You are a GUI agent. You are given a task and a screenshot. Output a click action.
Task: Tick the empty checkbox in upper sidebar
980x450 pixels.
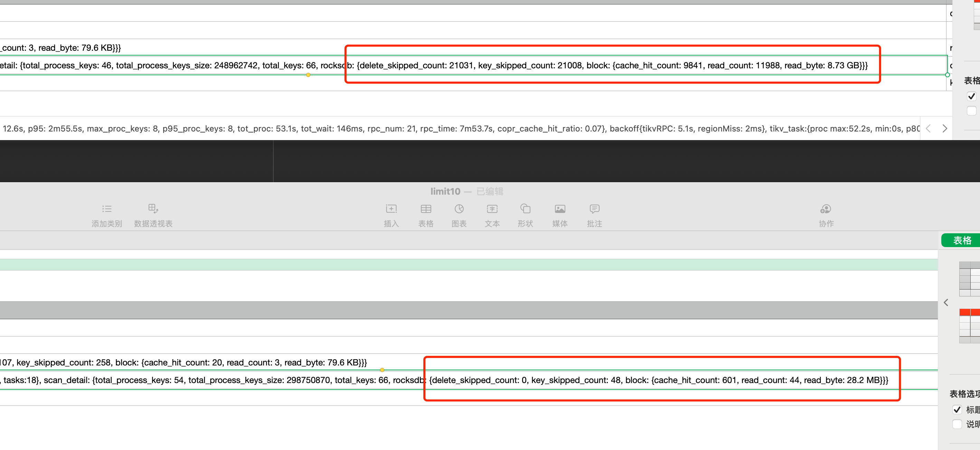[971, 111]
